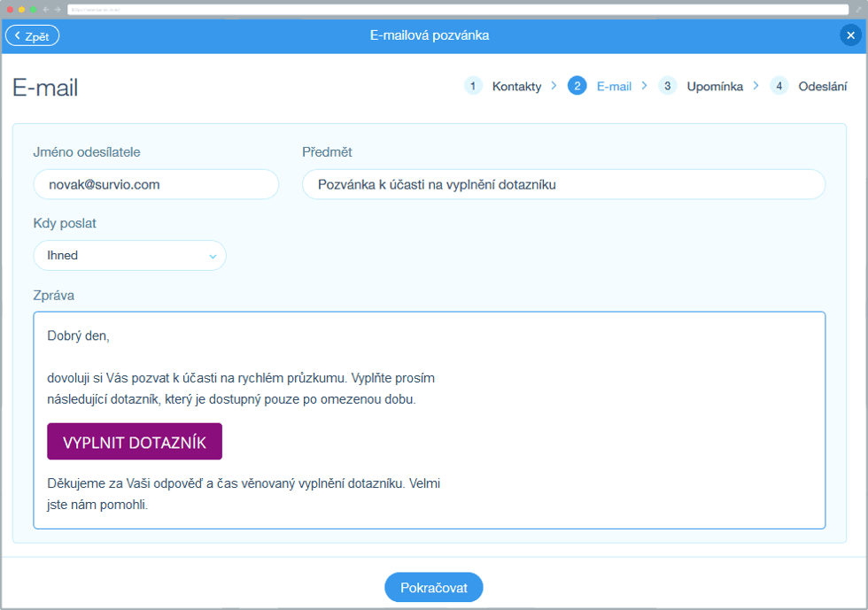Click the step number 4 circle
The width and height of the screenshot is (868, 610).
point(779,86)
